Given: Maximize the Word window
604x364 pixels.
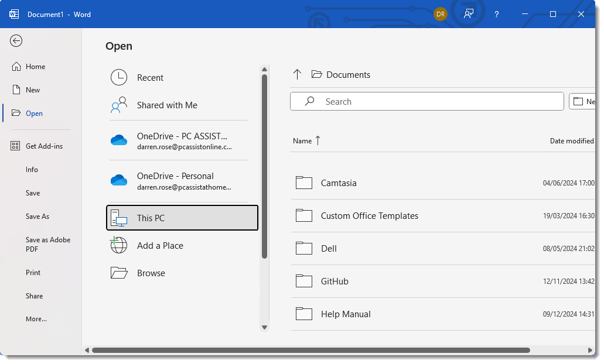Looking at the screenshot, I should (x=553, y=14).
